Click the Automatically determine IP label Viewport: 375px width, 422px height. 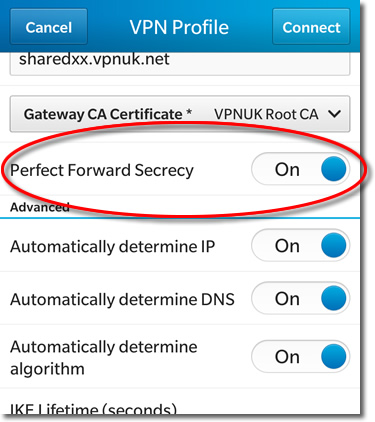(112, 247)
